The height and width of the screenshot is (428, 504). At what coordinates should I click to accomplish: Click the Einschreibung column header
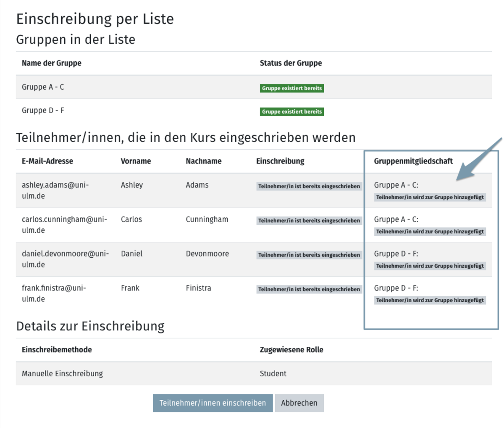coord(280,161)
